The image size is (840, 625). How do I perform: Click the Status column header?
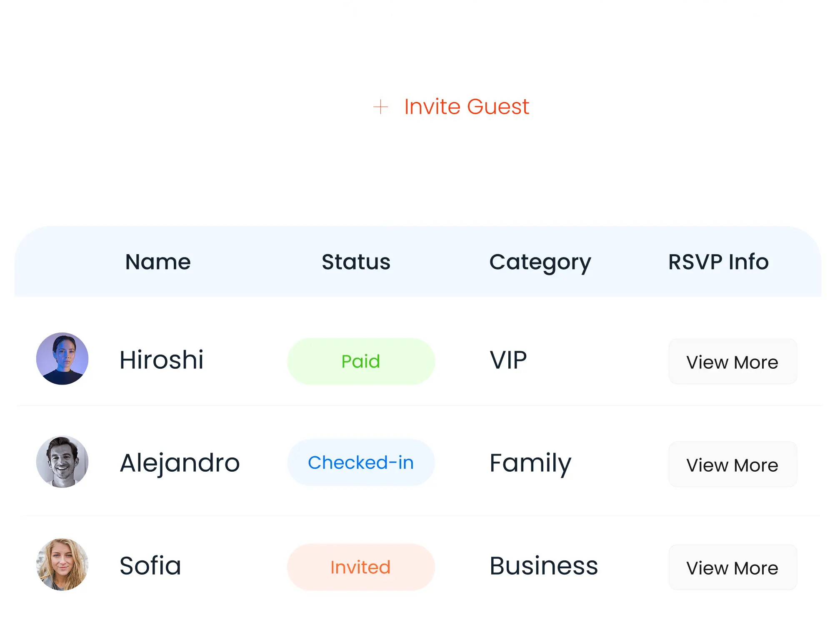coord(356,262)
